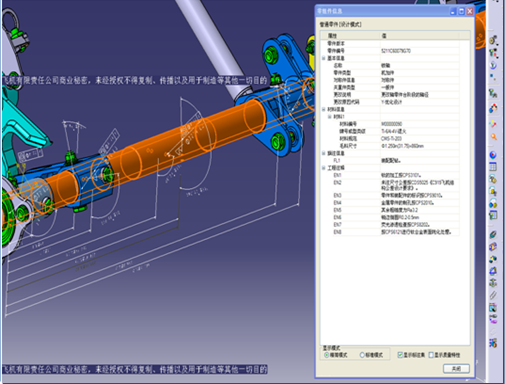Image resolution: width=505 pixels, height=384 pixels.
Task: Select the EN7 row
Action: (390, 225)
